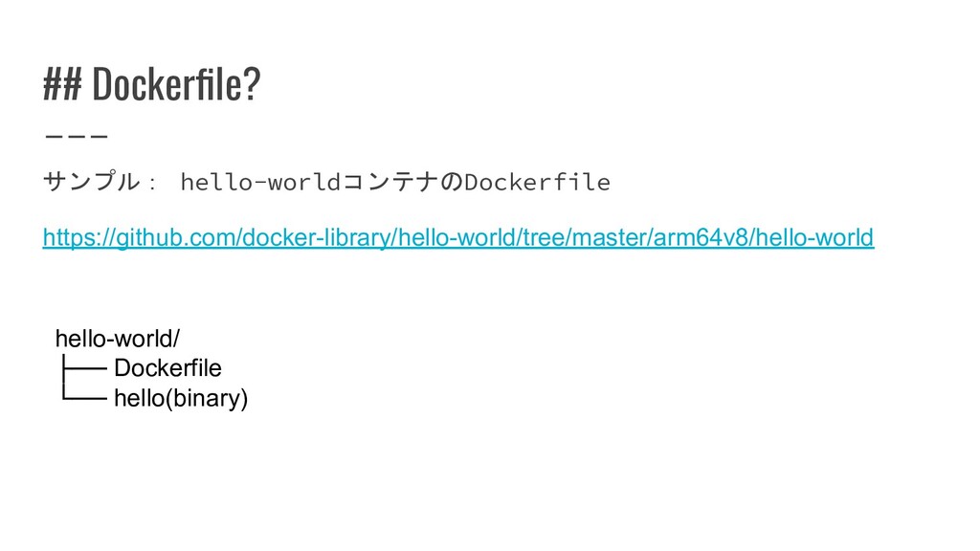Click the word "Dockerfile" ending the subtitle line
Image resolution: width=980 pixels, height=551 pixels.
(x=537, y=183)
